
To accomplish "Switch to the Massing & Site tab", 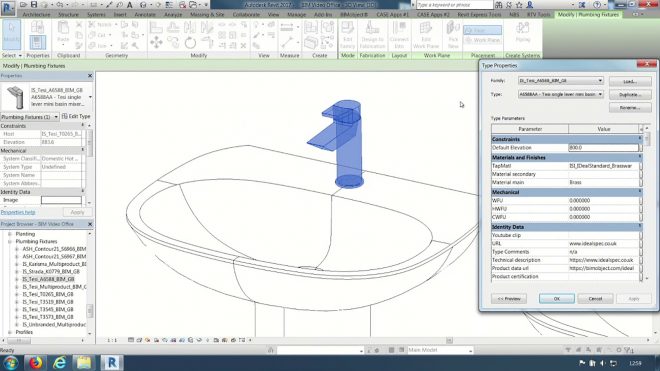I will [x=207, y=14].
